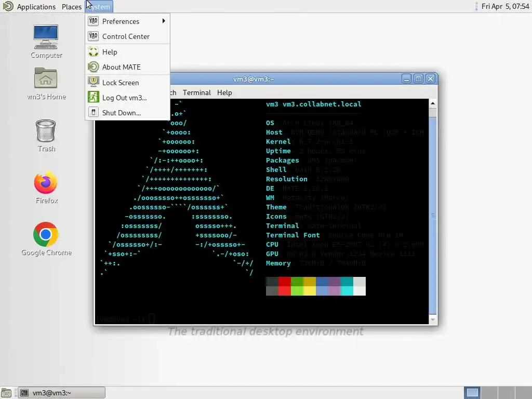The image size is (532, 399).
Task: Open the Computer desktop icon
Action: point(46,42)
